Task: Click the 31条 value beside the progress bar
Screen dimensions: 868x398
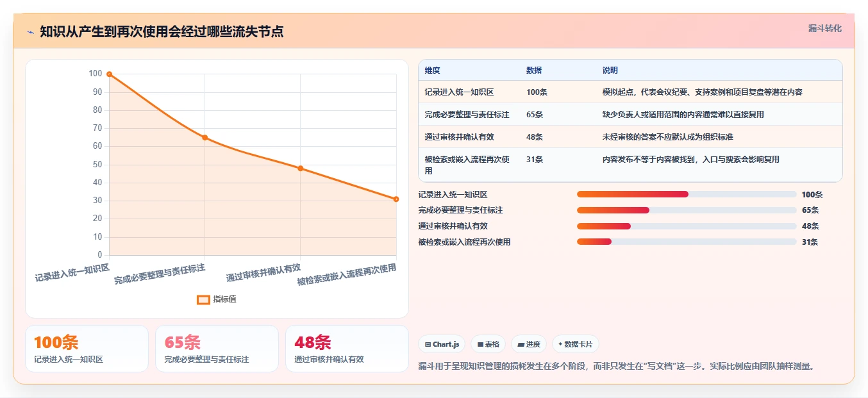Action: click(x=810, y=242)
